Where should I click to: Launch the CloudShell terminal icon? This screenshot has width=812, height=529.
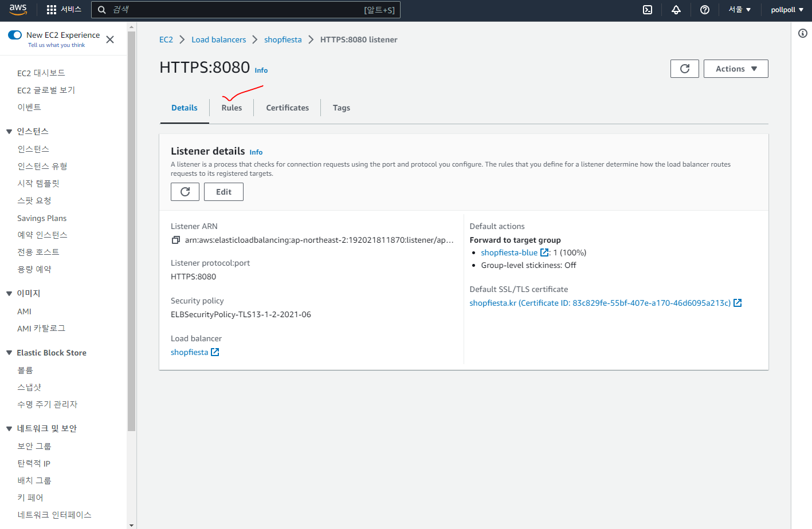[x=648, y=10]
